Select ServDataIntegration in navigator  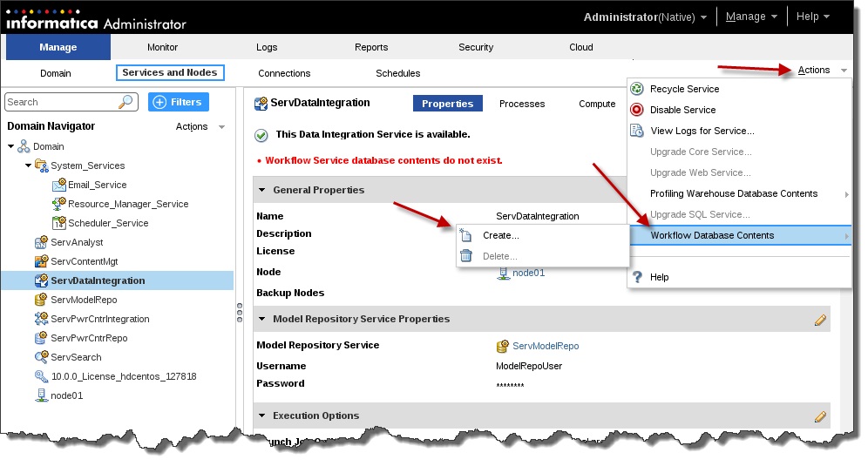coord(118,280)
